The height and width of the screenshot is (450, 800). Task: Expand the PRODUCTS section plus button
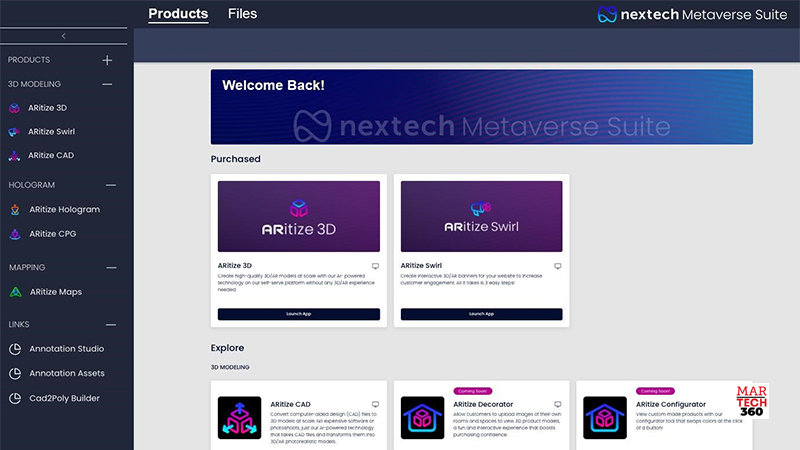[107, 60]
